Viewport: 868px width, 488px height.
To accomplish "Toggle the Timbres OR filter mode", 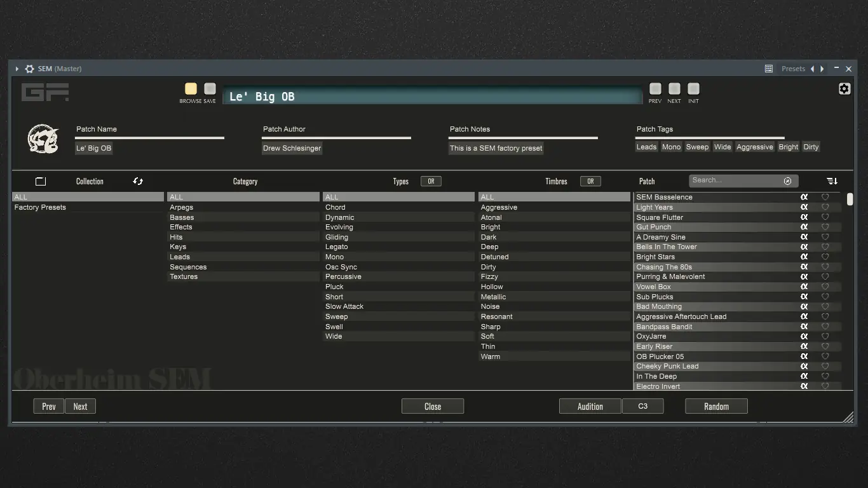I will tap(590, 181).
